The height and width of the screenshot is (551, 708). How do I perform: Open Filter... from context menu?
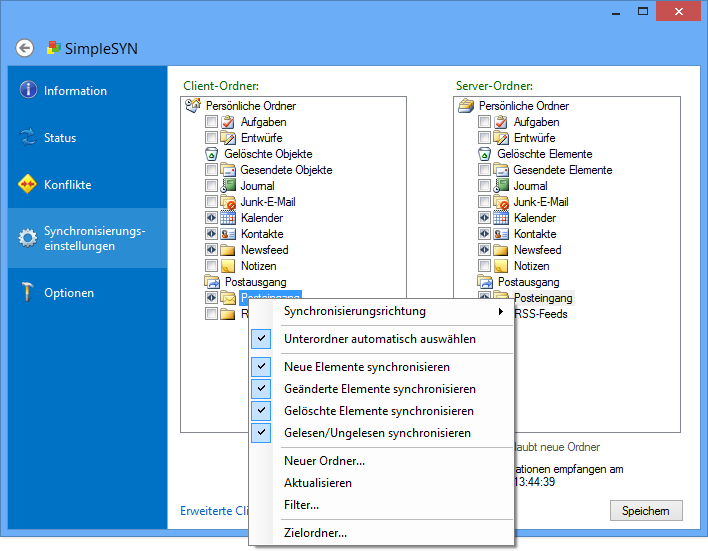(382, 505)
